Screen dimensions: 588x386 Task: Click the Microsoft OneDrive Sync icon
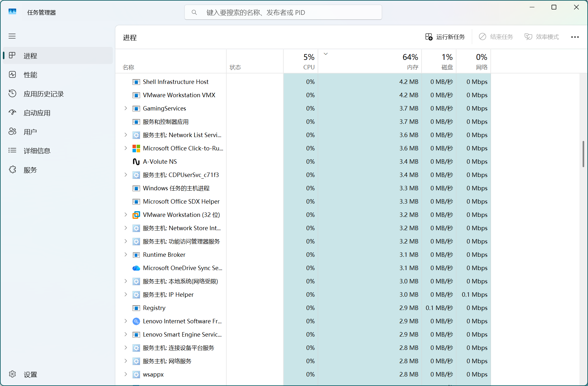click(136, 268)
